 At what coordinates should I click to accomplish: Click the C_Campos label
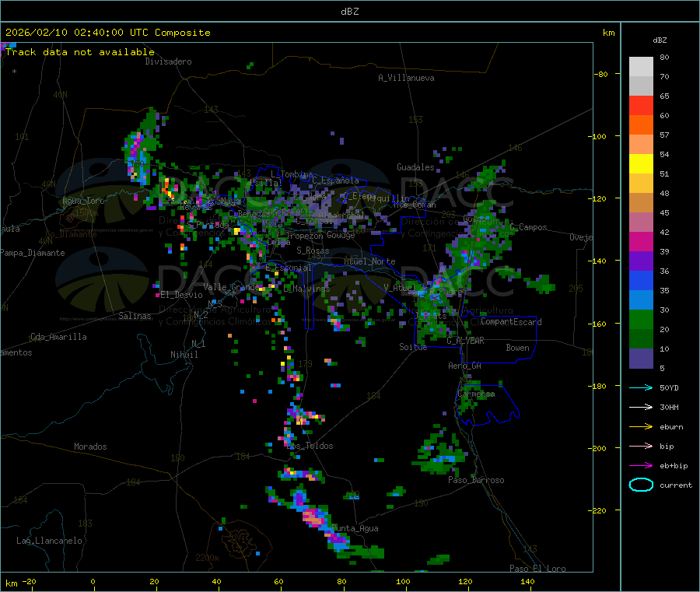pyautogui.click(x=529, y=227)
